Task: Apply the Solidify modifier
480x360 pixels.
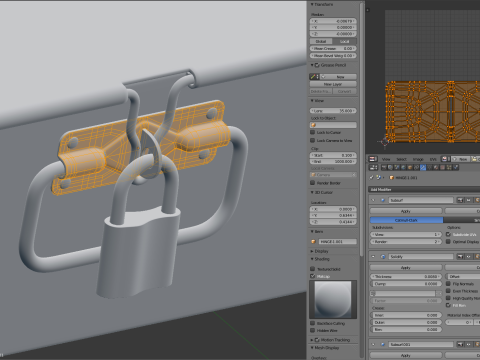Action: point(406,267)
